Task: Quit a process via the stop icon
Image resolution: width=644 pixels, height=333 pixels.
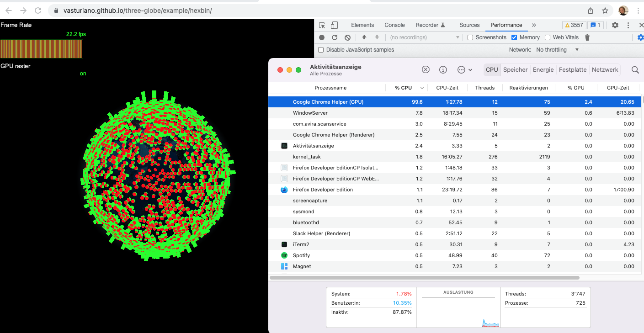Action: tap(426, 69)
